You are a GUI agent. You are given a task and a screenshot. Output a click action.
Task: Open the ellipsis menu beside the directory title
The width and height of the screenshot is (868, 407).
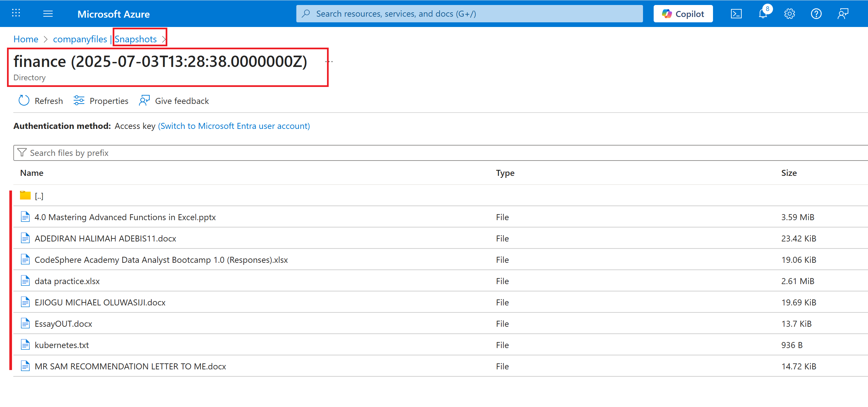(329, 61)
